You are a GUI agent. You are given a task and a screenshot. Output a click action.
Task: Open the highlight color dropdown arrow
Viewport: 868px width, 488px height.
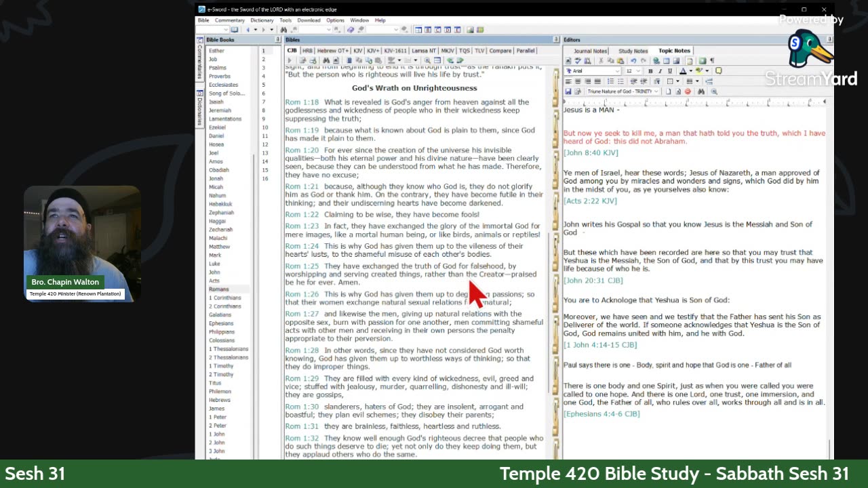[707, 71]
